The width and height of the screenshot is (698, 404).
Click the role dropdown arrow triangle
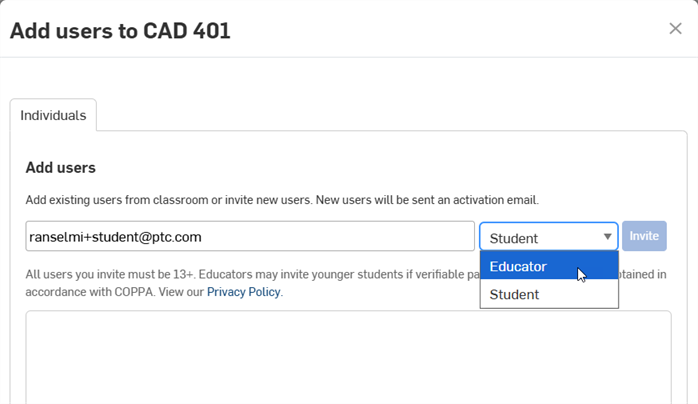coord(607,237)
